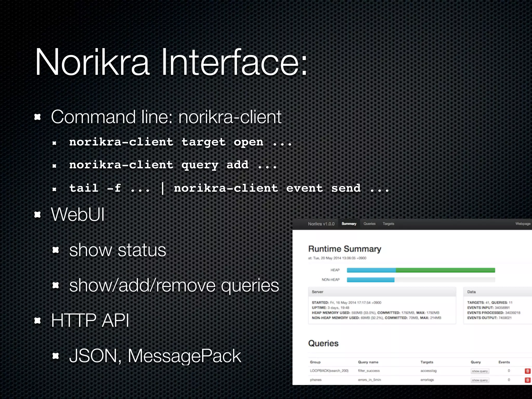Click the Norikra WebUI screenshot image

pyautogui.click(x=412, y=302)
